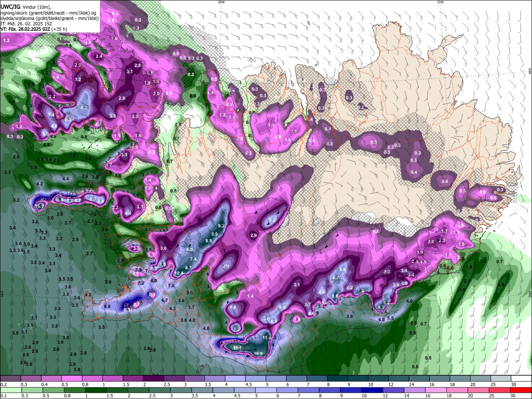This screenshot has width=532, height=399.
Task: Click the '11.4' precipitation value on map
Action: [267, 338]
